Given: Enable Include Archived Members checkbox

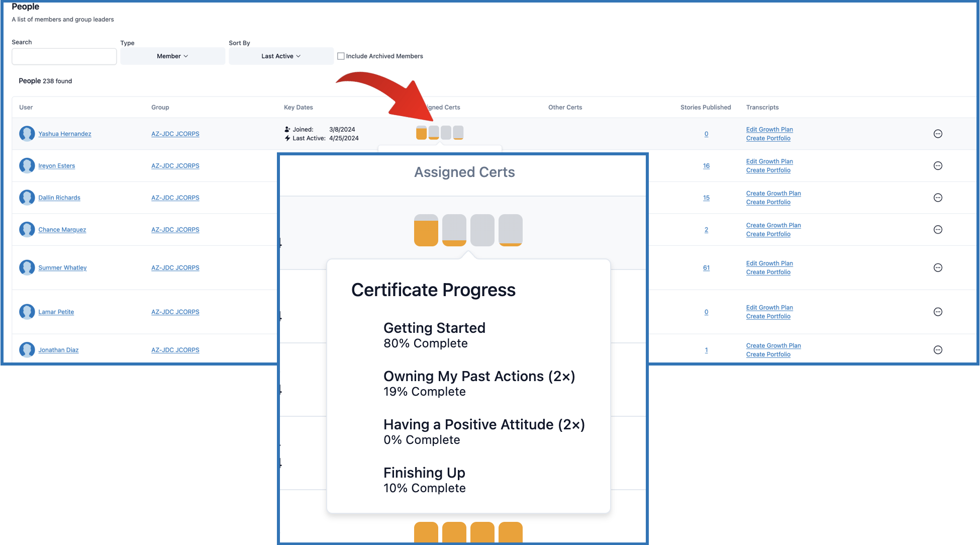Looking at the screenshot, I should coord(341,56).
